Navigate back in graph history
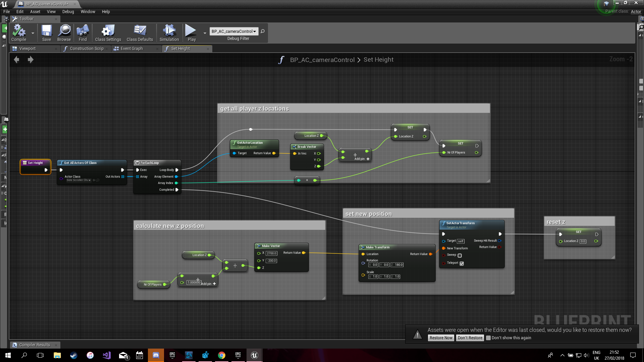Viewport: 644px width, 362px height. click(16, 60)
